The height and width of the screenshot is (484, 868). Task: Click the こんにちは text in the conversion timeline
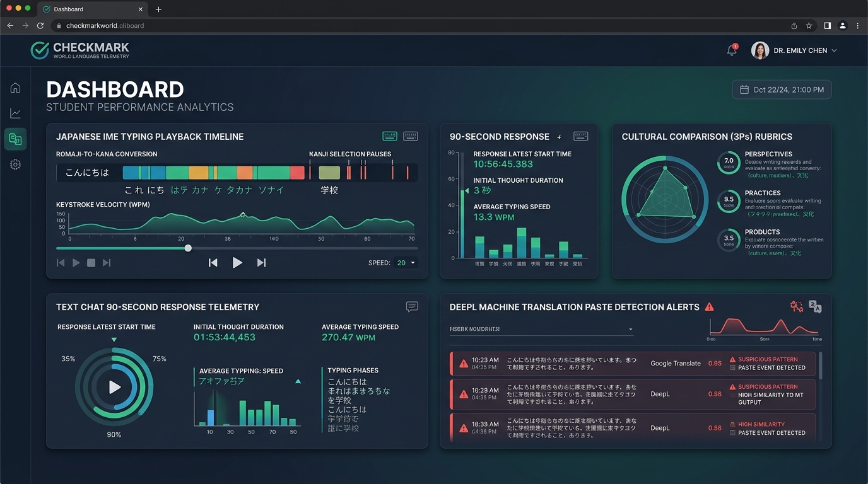[x=87, y=173]
